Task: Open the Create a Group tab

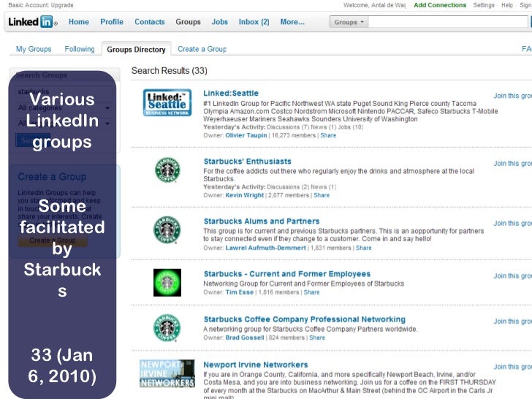Action: point(202,49)
